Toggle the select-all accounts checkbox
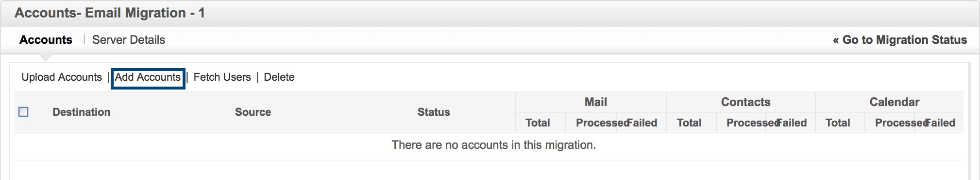This screenshot has width=980, height=180. 23,112
